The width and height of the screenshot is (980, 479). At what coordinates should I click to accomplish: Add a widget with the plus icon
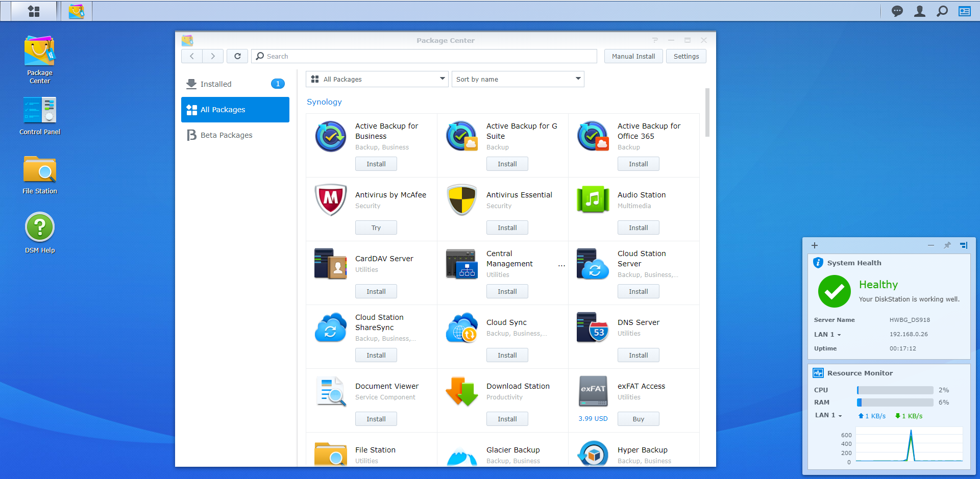click(815, 245)
